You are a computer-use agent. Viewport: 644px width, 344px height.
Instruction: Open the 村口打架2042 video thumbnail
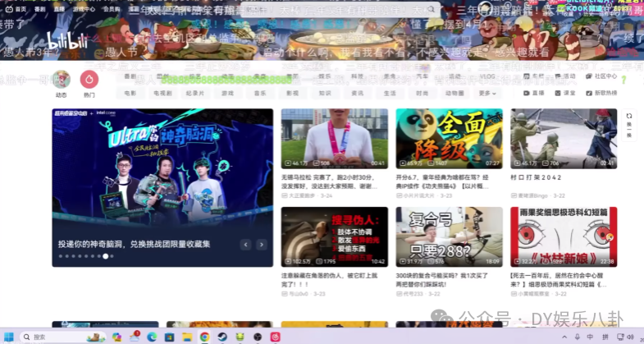coord(564,139)
